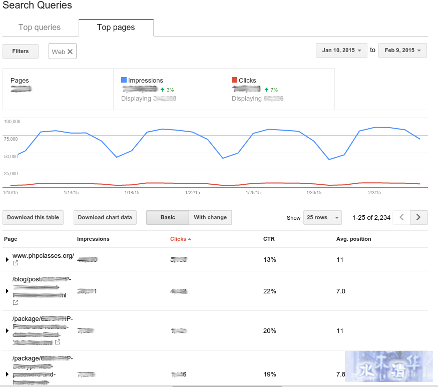Select the Basic view toggle
This screenshot has width=438, height=387.
(x=168, y=217)
